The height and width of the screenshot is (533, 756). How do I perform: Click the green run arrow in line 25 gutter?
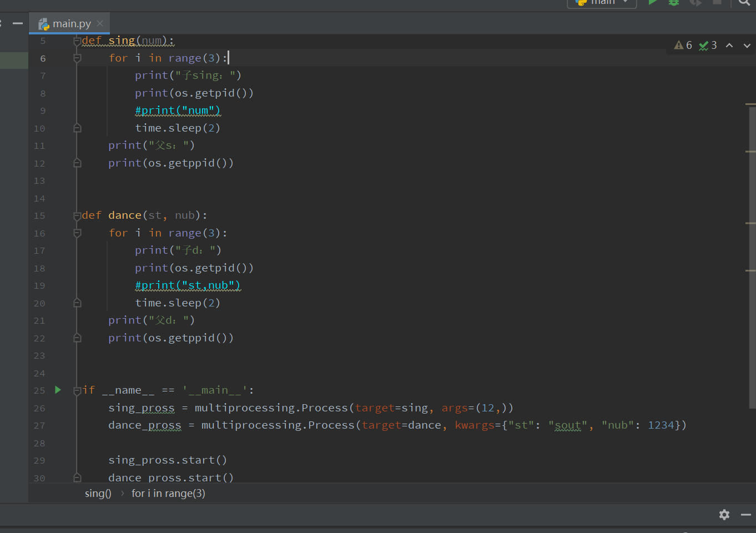[58, 390]
